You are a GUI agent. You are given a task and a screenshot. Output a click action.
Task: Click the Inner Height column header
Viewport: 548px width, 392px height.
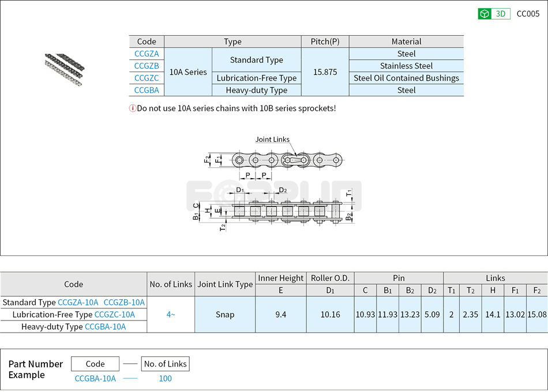pyautogui.click(x=281, y=278)
